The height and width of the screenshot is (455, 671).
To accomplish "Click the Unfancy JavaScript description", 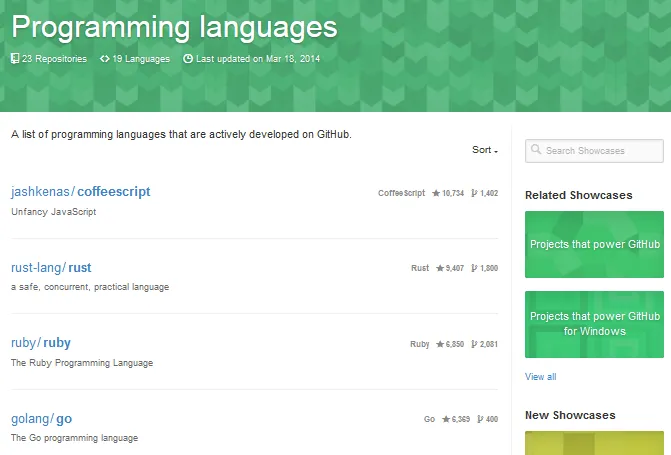I will [x=53, y=212].
